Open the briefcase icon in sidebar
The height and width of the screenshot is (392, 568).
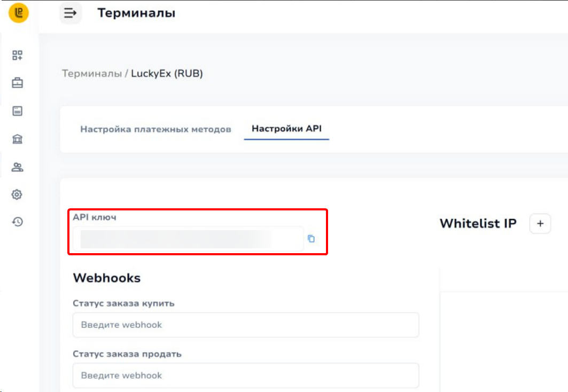[18, 83]
